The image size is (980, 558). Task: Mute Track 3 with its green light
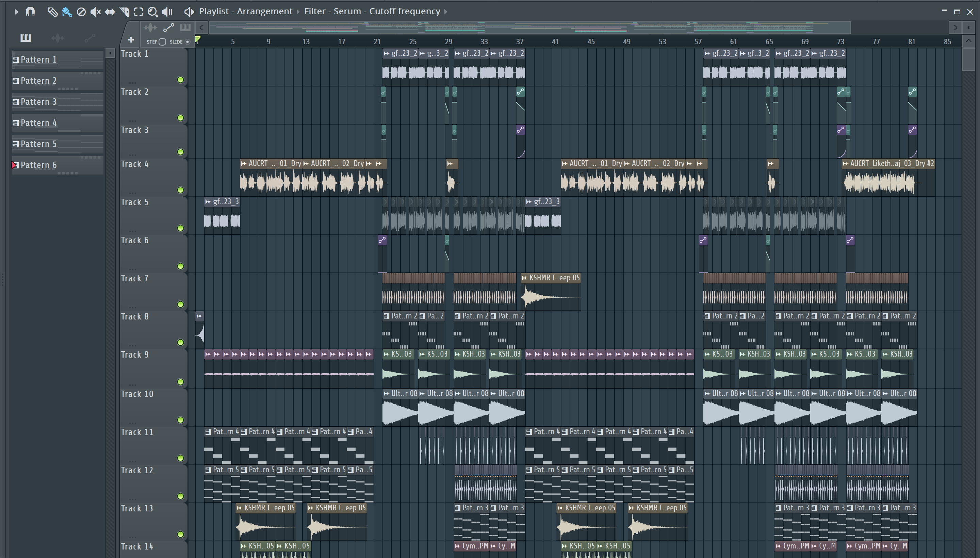pyautogui.click(x=180, y=152)
